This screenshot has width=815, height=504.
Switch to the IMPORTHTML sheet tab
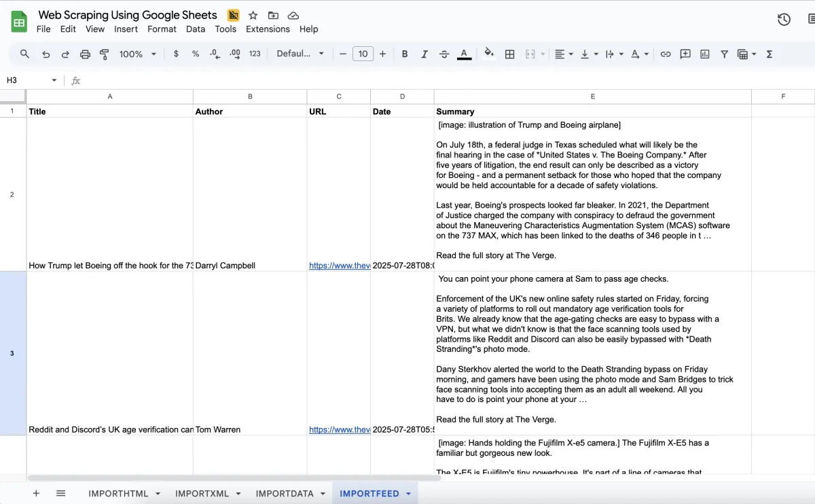(118, 494)
